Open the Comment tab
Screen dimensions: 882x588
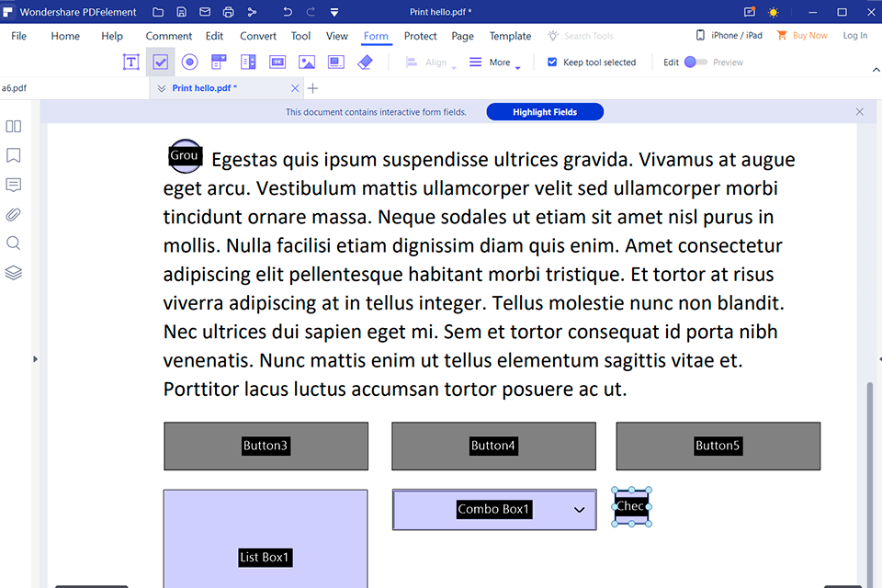[x=169, y=36]
